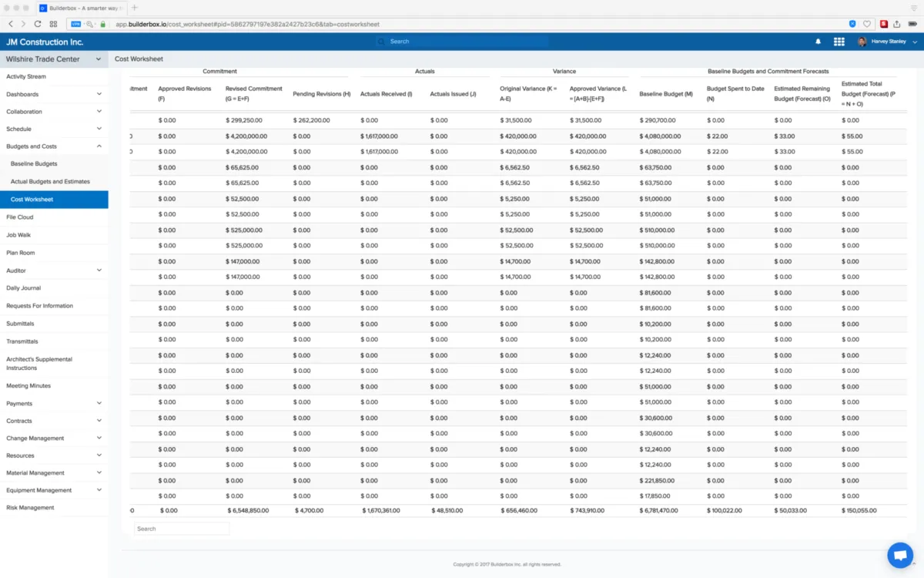
Task: Go forward with the browser forward arrow
Action: click(23, 24)
